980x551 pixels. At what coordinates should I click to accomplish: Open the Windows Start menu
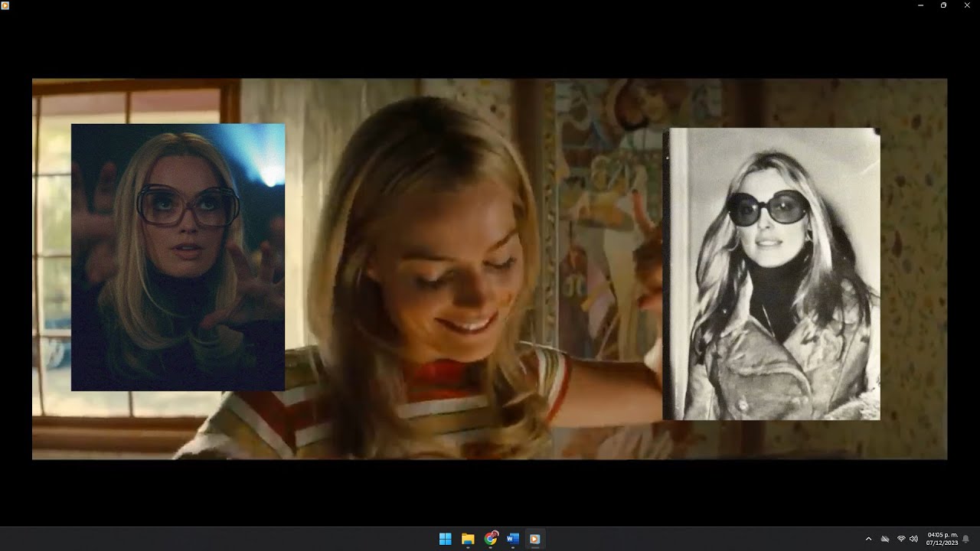click(445, 539)
